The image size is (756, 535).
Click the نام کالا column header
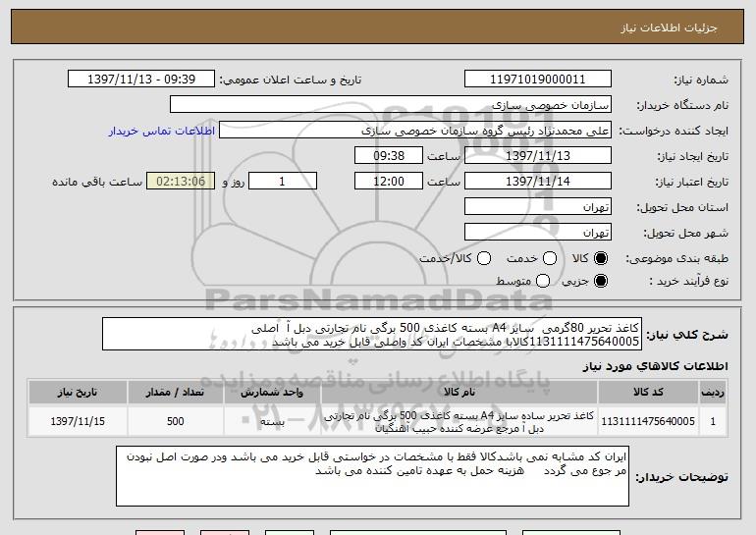[459, 393]
